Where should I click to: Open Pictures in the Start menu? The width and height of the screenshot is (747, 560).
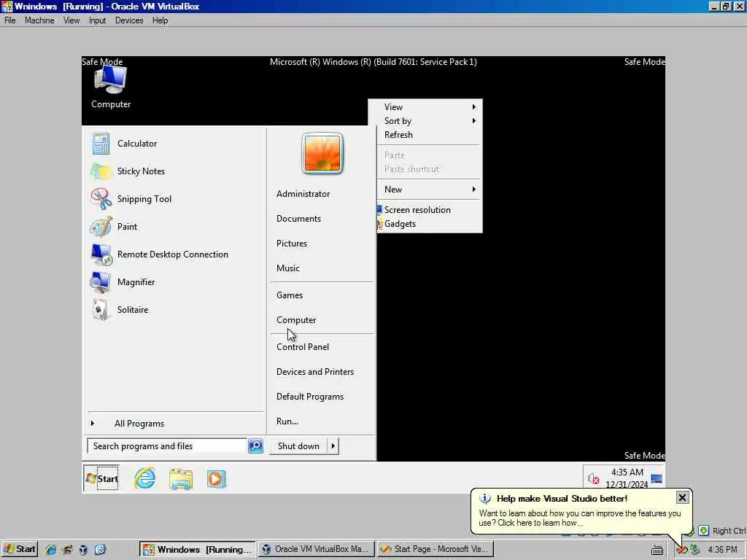tap(292, 244)
